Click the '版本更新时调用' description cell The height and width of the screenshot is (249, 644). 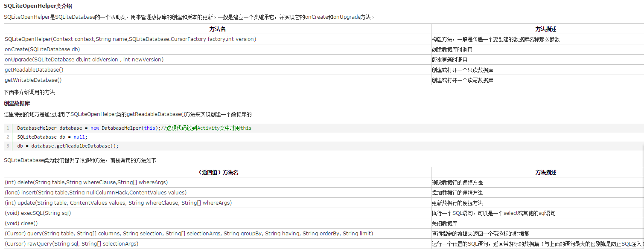click(x=538, y=60)
